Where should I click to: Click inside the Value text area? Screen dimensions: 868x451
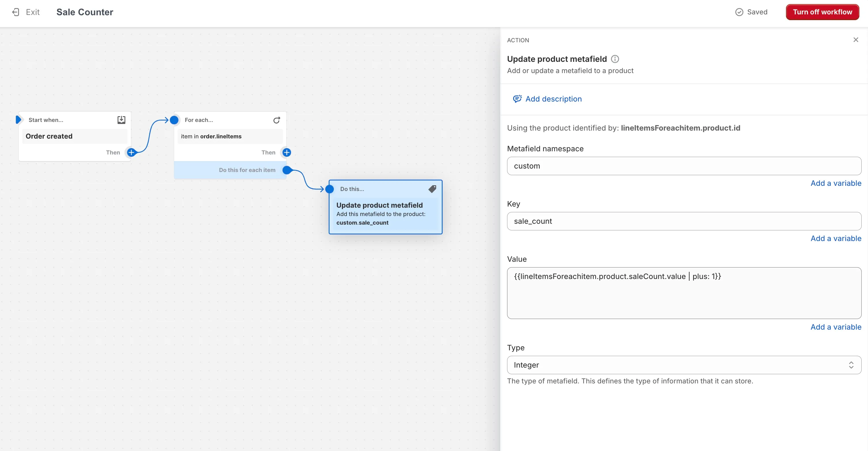click(684, 293)
